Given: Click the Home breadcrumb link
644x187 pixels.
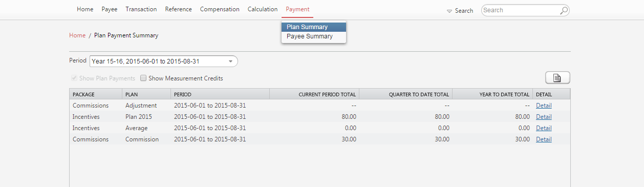Looking at the screenshot, I should pos(77,35).
